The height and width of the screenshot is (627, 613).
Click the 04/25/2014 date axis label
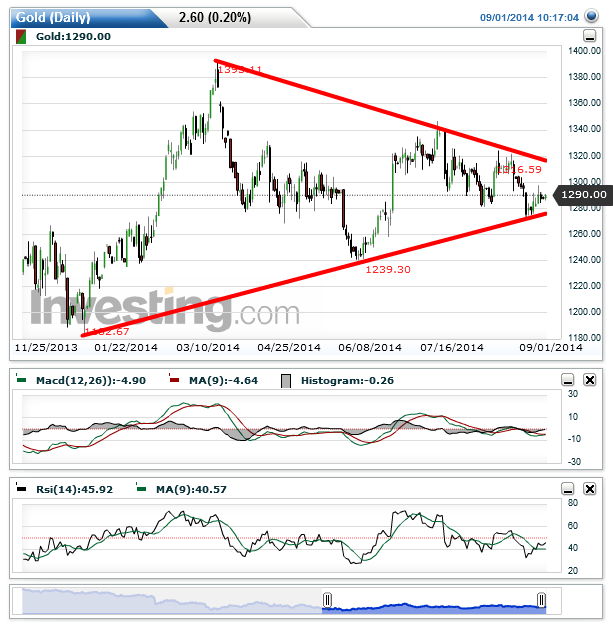pyautogui.click(x=289, y=347)
